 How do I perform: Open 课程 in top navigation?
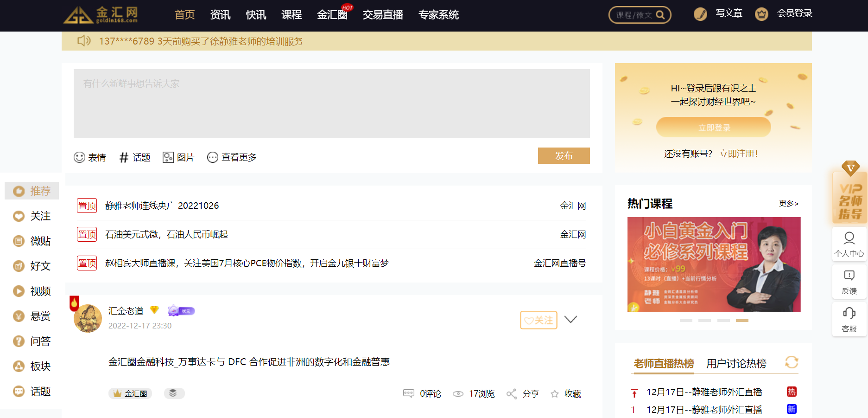click(x=291, y=15)
